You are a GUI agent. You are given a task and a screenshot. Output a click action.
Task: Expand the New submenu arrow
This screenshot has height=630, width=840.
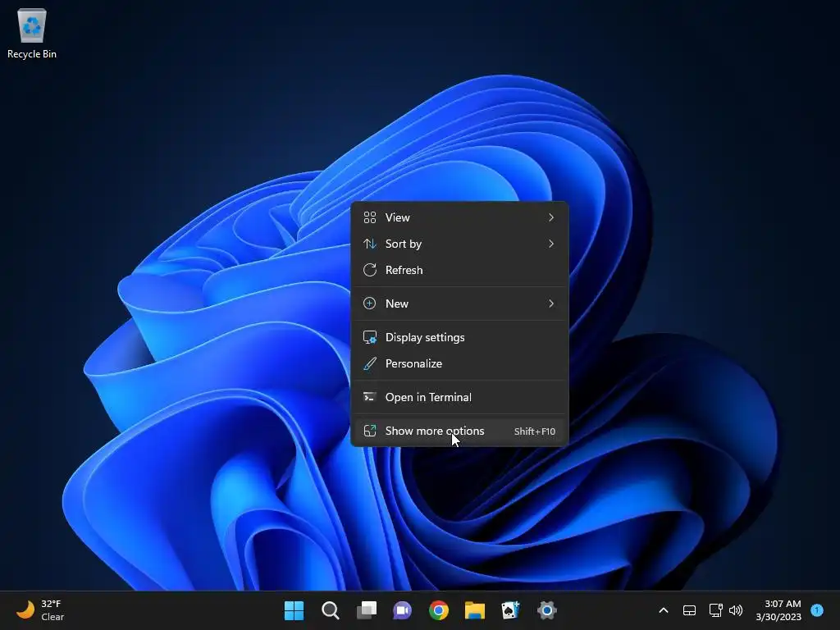point(551,304)
